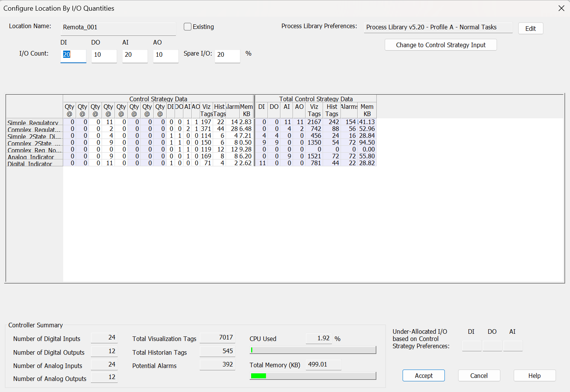570x392 pixels.
Task: Open the Help button
Action: point(535,376)
